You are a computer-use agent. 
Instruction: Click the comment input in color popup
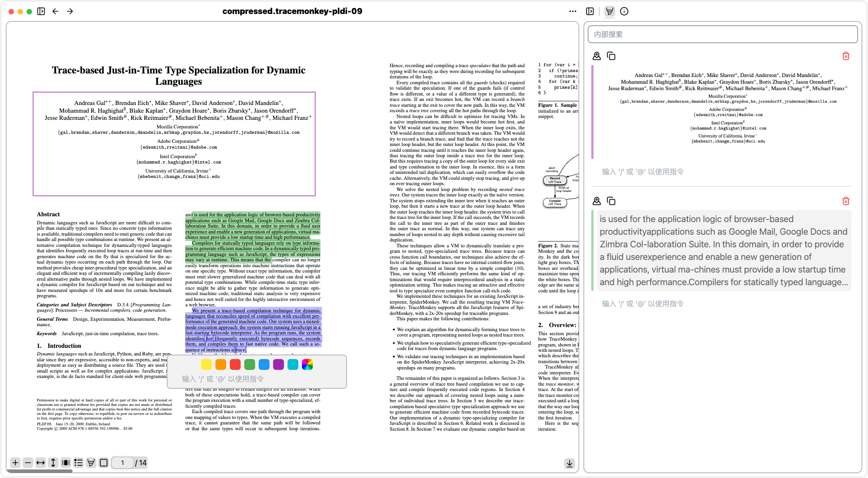point(257,379)
